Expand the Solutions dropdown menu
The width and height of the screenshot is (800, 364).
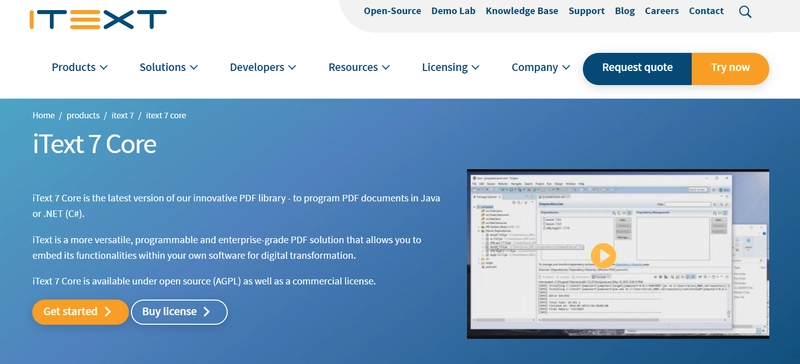(x=168, y=67)
